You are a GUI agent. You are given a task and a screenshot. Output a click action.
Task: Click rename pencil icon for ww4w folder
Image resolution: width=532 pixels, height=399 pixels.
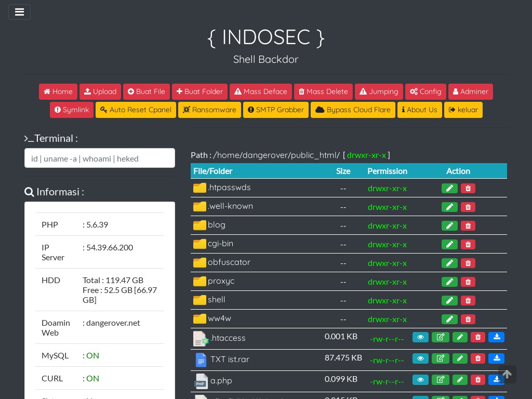[x=449, y=319]
